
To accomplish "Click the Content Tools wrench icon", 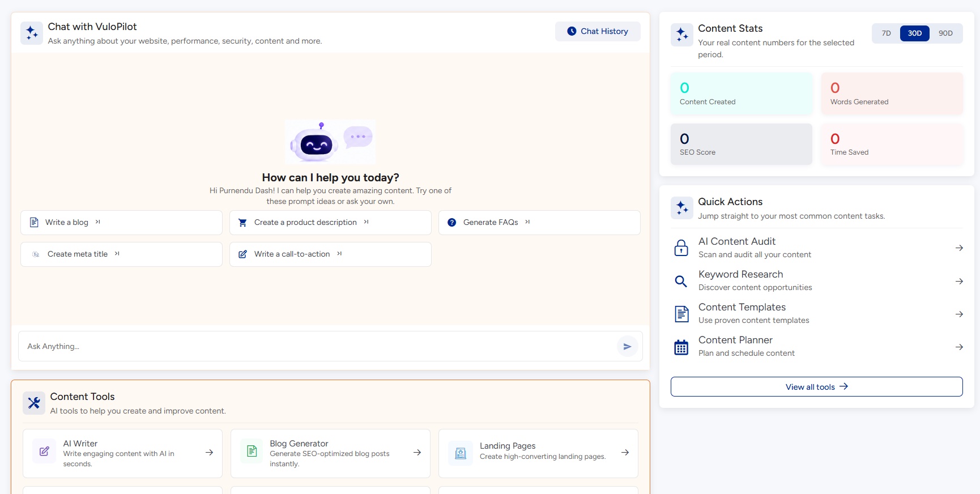I will 34,403.
